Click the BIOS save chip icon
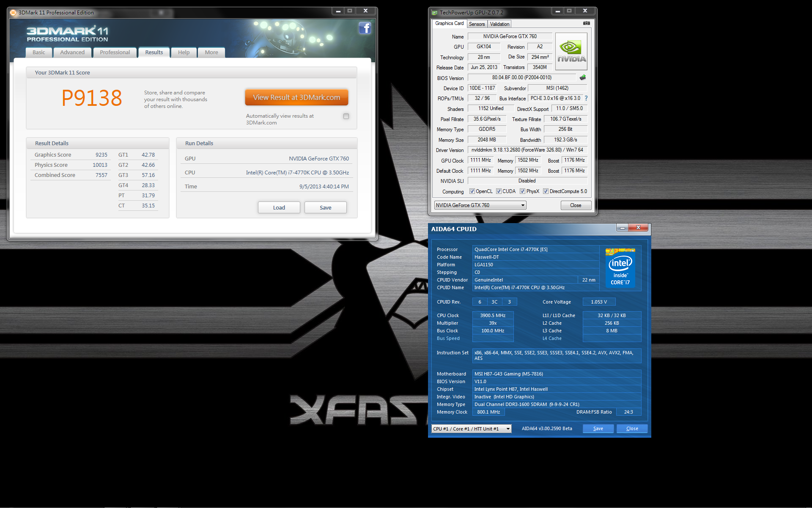Screen dimensions: 812x508 (583, 77)
